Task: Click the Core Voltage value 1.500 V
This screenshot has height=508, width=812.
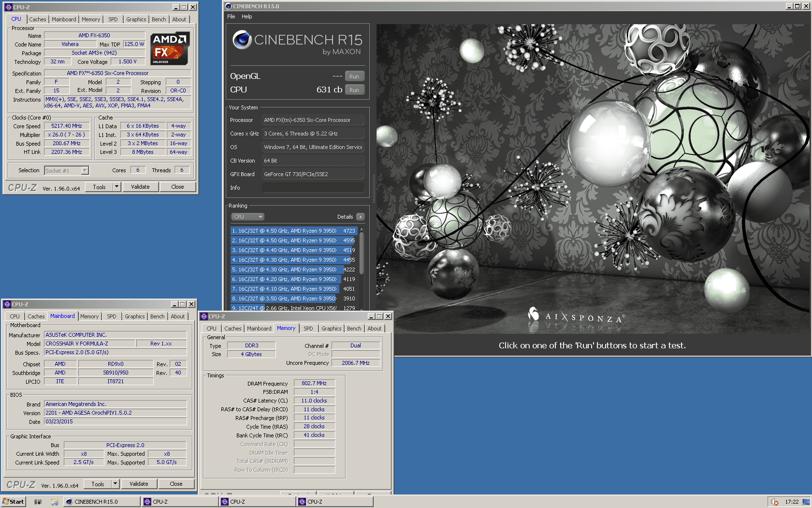Action: click(x=128, y=62)
